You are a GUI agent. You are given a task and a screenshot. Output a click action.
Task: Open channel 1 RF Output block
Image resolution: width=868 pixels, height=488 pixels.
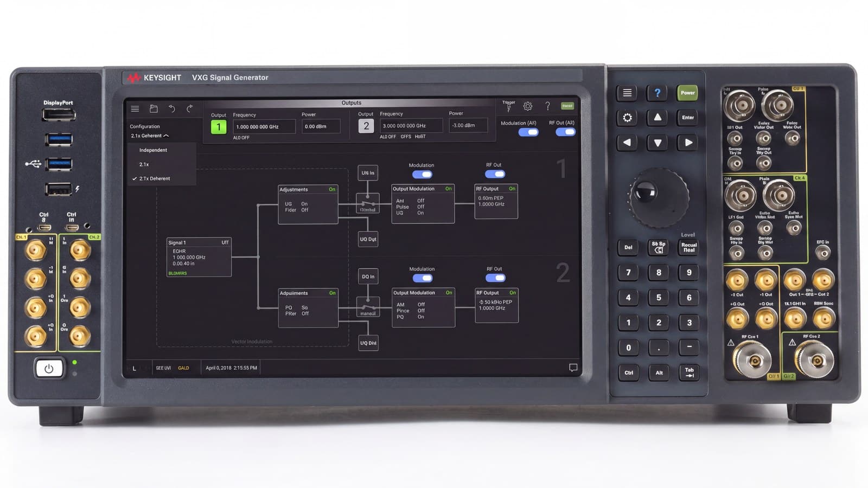[496, 202]
